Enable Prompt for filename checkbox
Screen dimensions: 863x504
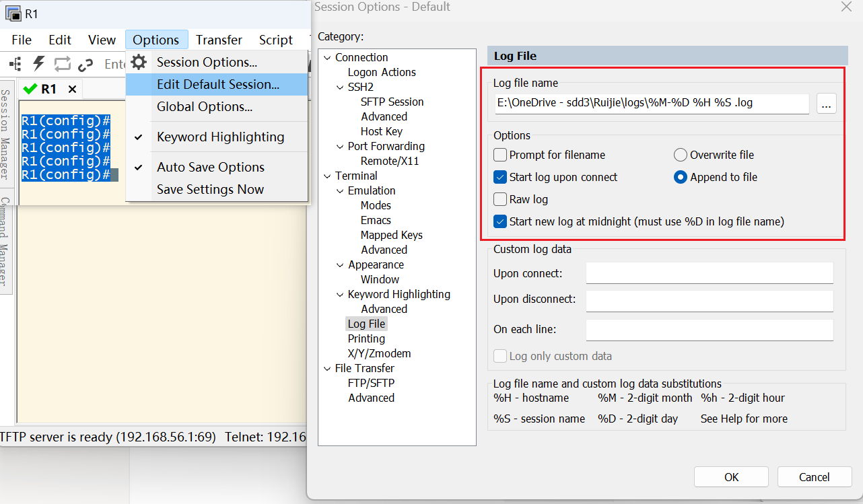(x=500, y=155)
